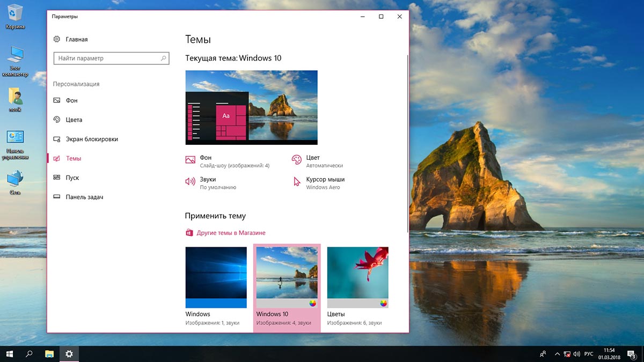Viewport: 644px width, 362px height.
Task: Click the speaker icon beside Звуки
Action: (190, 181)
